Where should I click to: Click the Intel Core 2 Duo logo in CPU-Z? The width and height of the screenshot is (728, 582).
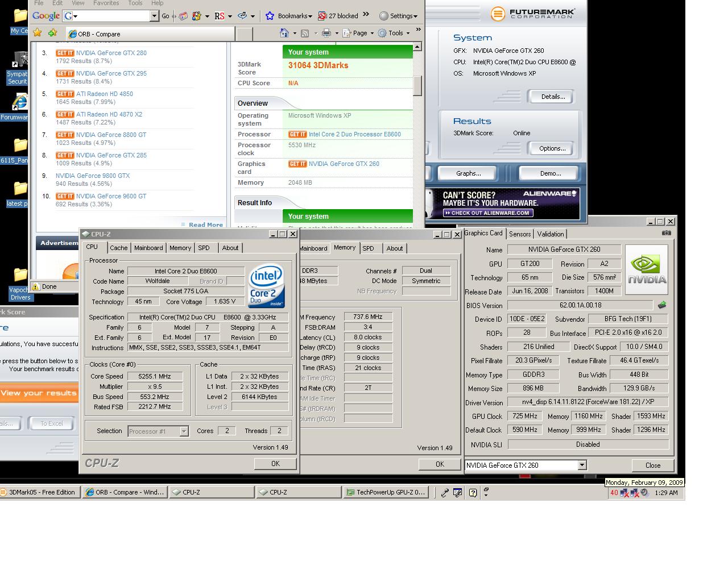[x=266, y=286]
